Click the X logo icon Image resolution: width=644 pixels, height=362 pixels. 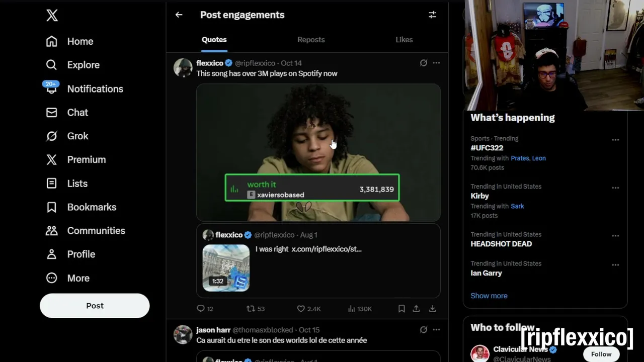click(x=52, y=15)
